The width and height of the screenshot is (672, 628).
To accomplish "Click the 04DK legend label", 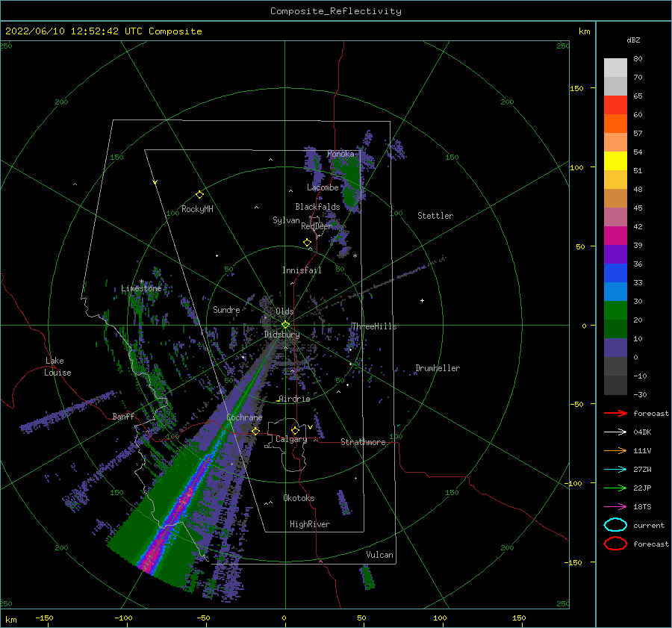I will (642, 432).
